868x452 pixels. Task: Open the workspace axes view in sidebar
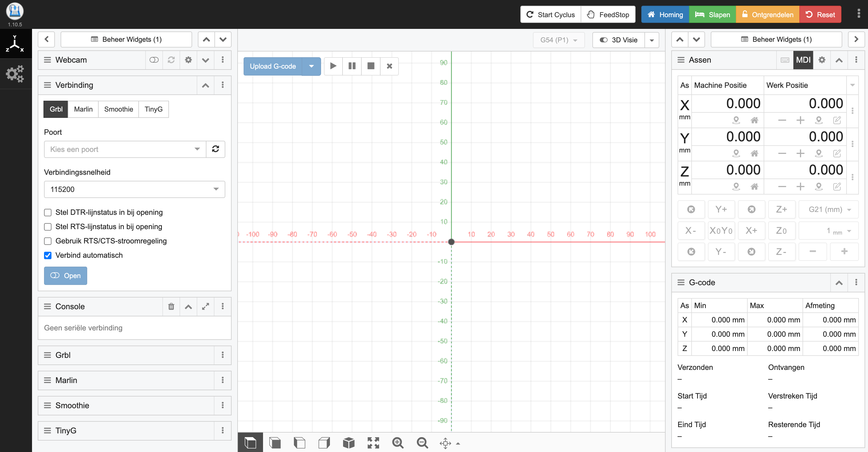15,43
